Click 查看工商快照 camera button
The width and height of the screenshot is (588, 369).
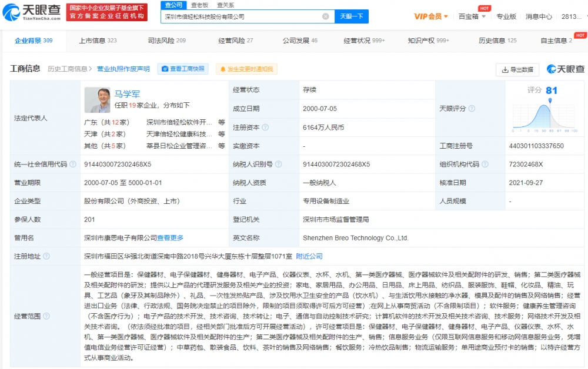pyautogui.click(x=183, y=69)
